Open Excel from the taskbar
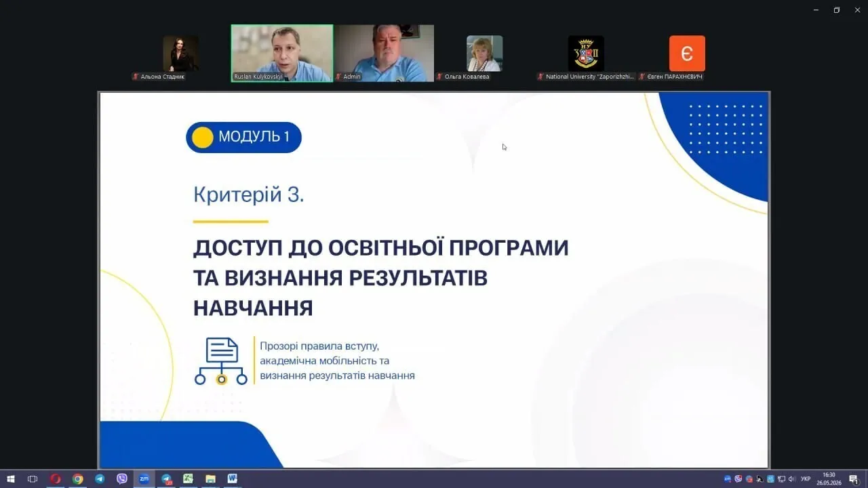 click(x=188, y=479)
